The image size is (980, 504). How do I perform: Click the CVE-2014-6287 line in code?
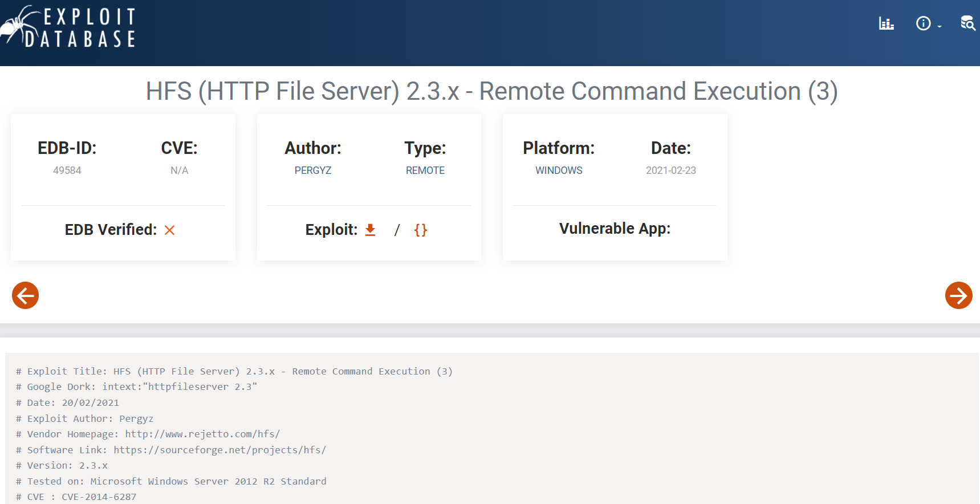[76, 497]
